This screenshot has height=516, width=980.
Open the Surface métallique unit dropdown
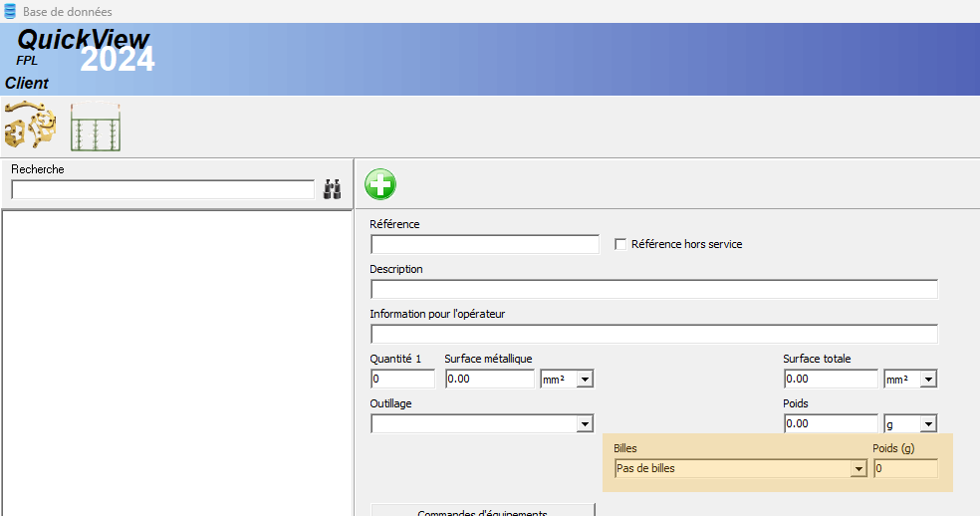[585, 380]
